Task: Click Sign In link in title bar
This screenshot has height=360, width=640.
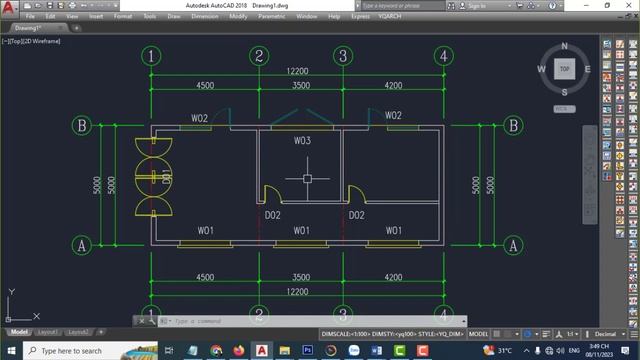Action: (x=476, y=6)
